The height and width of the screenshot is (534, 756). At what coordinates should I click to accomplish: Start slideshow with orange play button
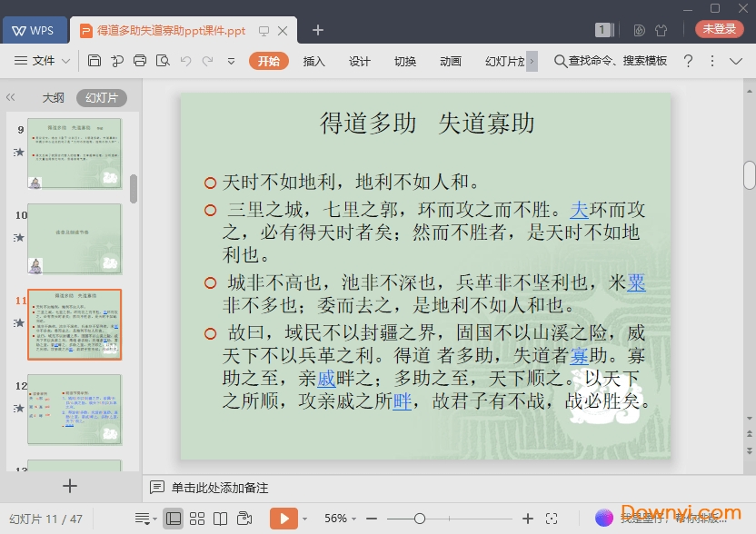click(x=283, y=519)
